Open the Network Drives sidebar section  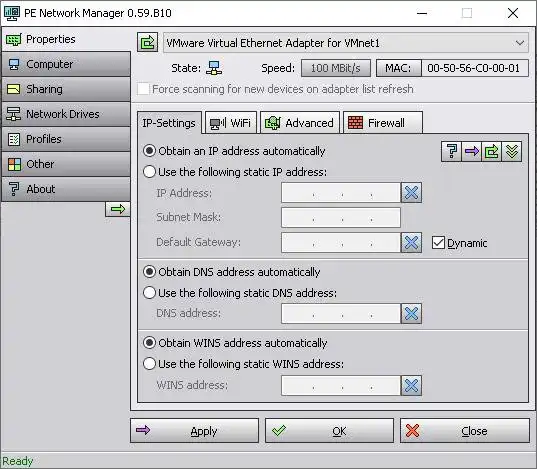[66, 114]
